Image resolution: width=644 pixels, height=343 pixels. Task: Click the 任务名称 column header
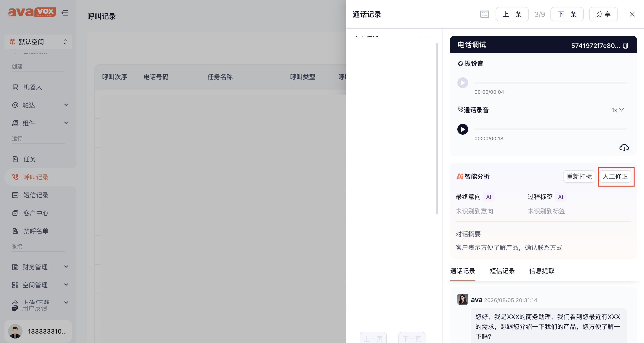220,77
